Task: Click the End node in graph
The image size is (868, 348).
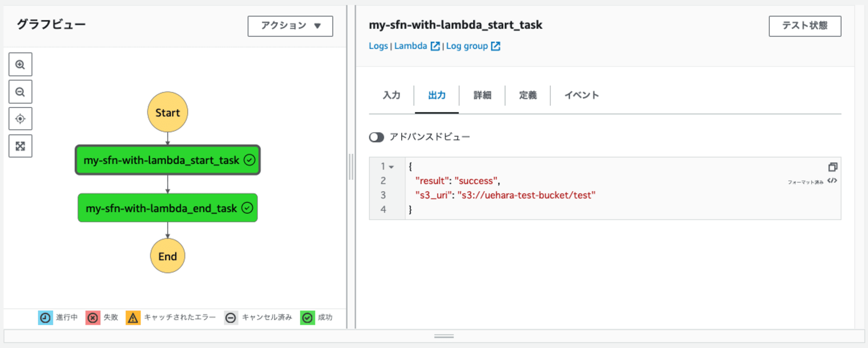Action: click(168, 256)
